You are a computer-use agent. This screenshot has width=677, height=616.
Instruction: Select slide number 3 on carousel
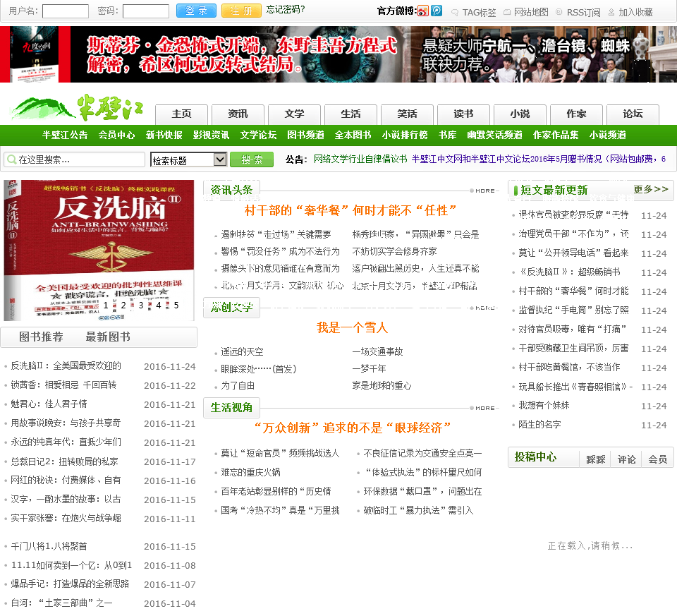pyautogui.click(x=141, y=306)
